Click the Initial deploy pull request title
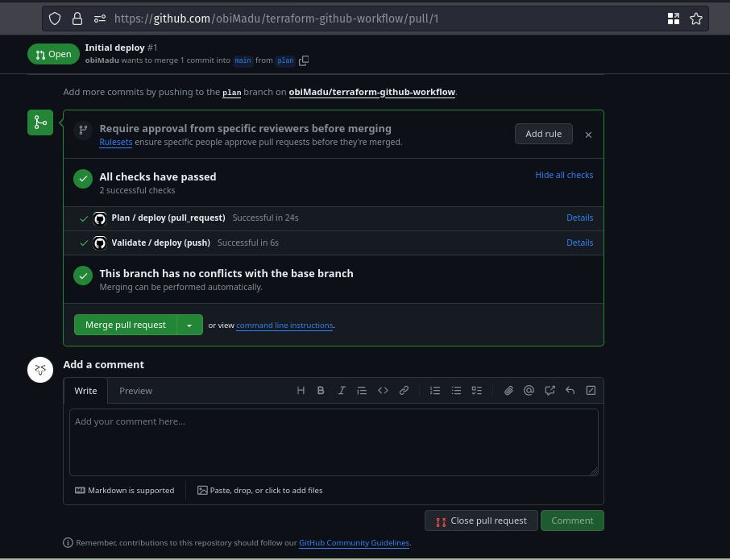 pyautogui.click(x=114, y=48)
